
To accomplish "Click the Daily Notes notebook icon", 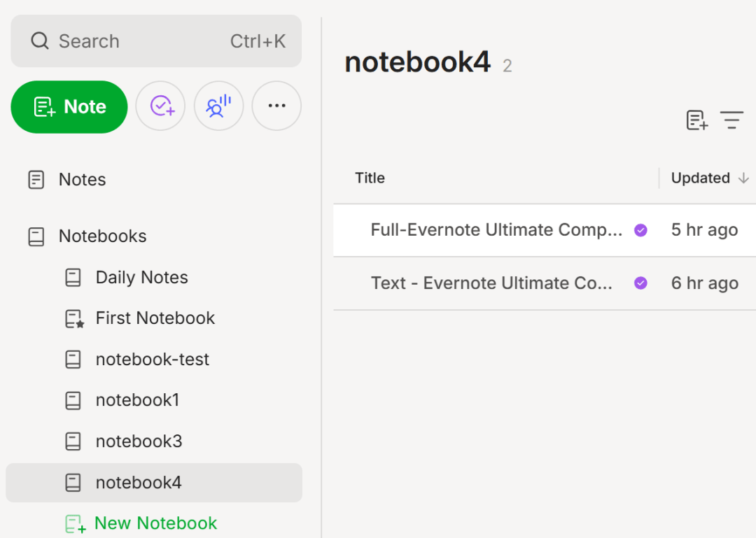I will point(73,277).
